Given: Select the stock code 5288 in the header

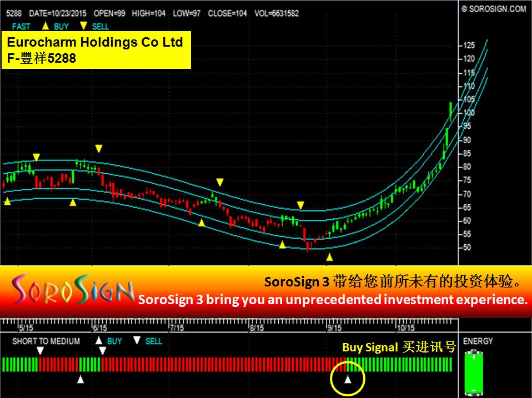Looking at the screenshot, I should click(x=13, y=13).
